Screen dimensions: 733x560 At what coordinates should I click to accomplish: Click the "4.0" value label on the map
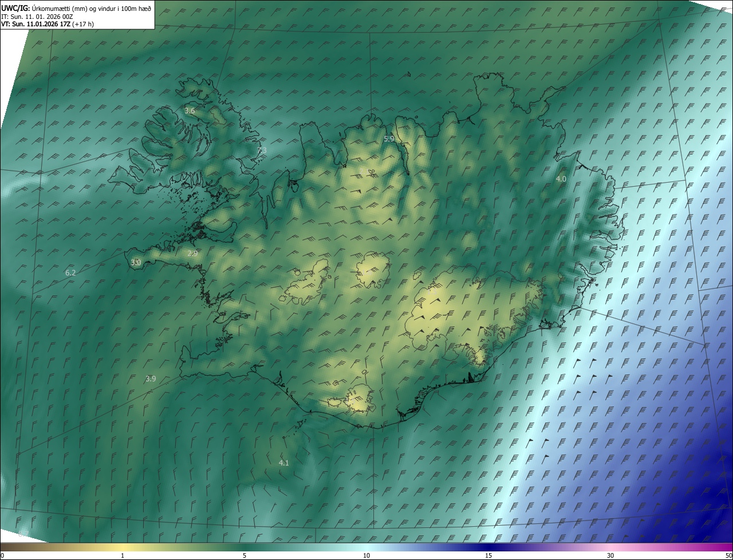(x=561, y=179)
